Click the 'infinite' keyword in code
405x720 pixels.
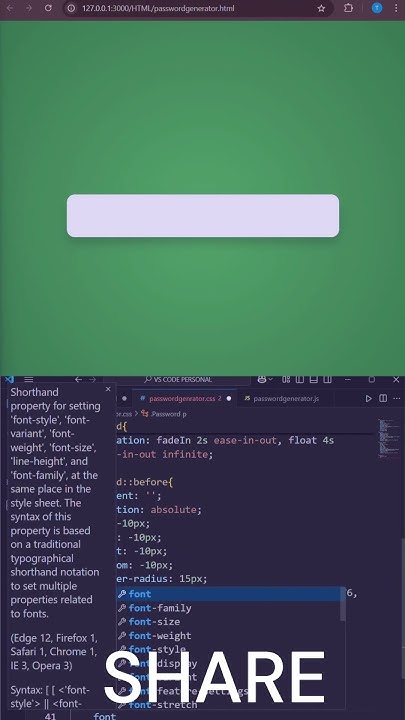(186, 454)
